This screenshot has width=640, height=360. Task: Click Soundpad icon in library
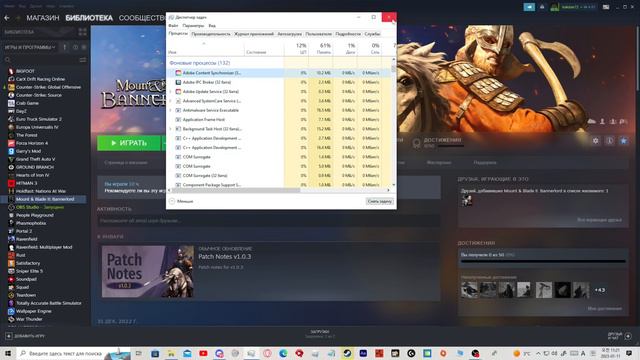pos(11,279)
